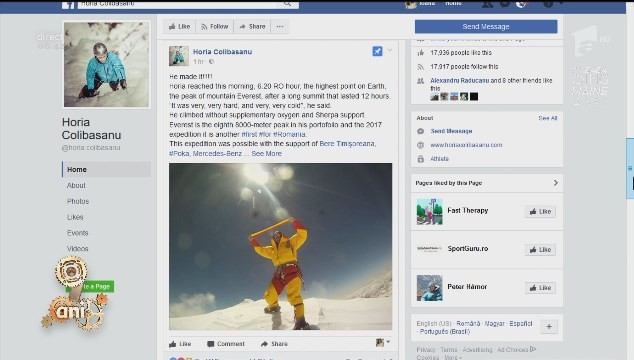Click the friends who like this avatars
The width and height of the screenshot is (634, 360).
pyautogui.click(x=454, y=97)
